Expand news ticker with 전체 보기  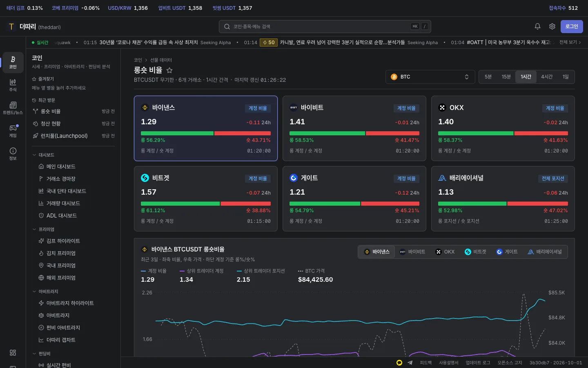click(x=570, y=42)
